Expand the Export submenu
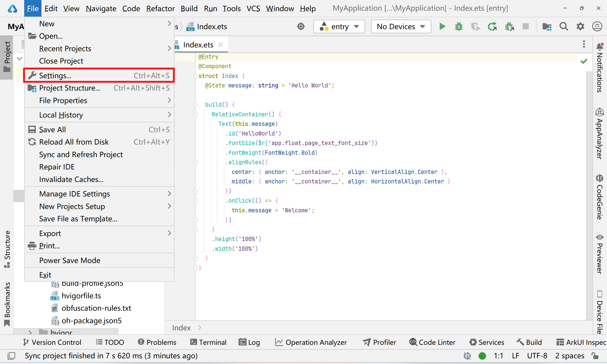Screen dimensions: 607x364 tap(99, 233)
